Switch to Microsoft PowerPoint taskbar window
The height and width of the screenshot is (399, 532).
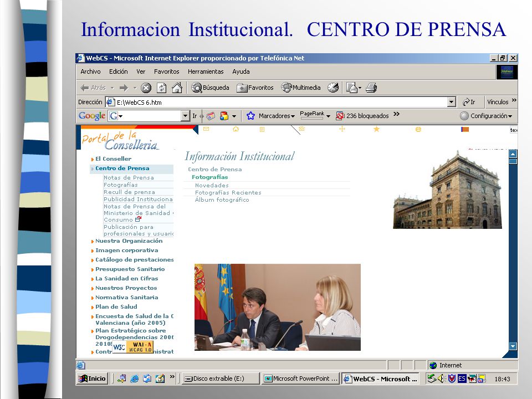coord(300,378)
